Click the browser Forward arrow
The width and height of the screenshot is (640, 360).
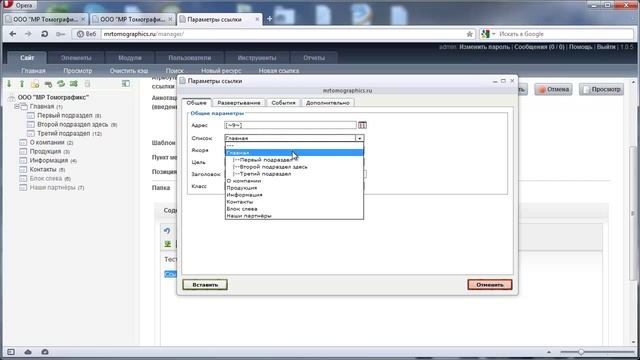28,34
